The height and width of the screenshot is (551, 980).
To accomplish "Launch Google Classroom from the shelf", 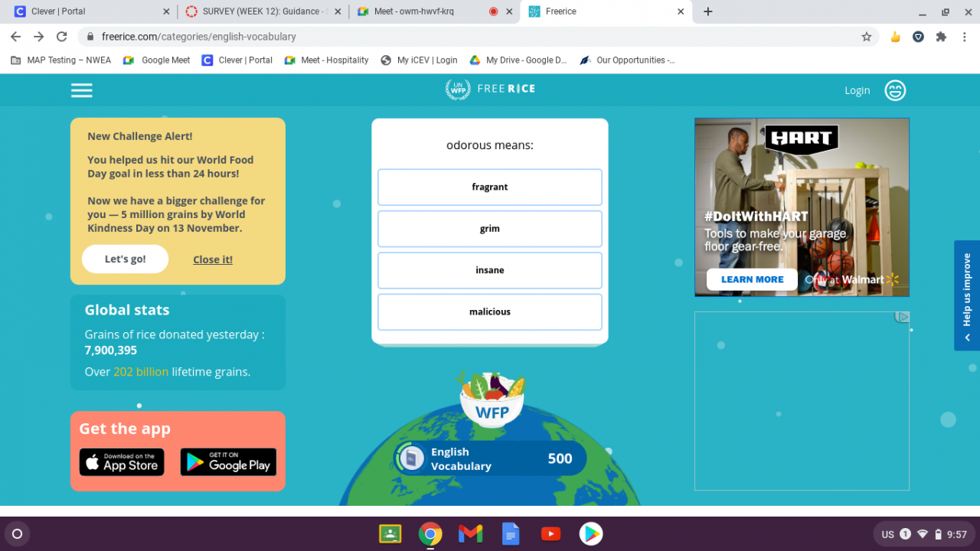I will pyautogui.click(x=390, y=533).
